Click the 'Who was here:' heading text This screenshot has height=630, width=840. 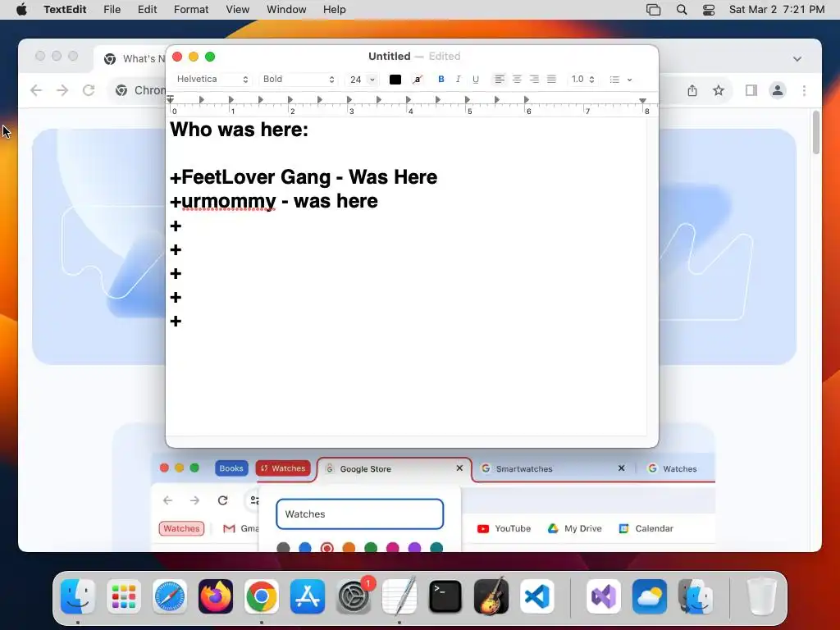[x=240, y=130]
